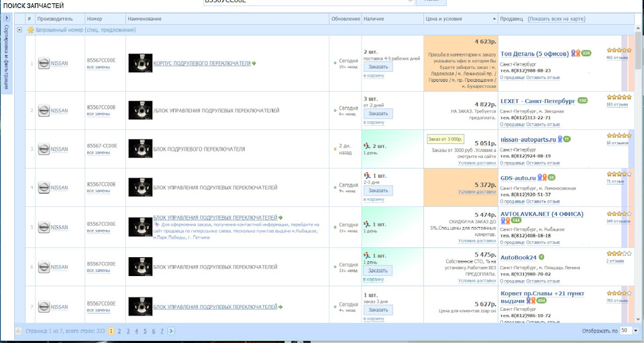Click 'Заказать' button for GDS-auto.ru offer

click(378, 191)
